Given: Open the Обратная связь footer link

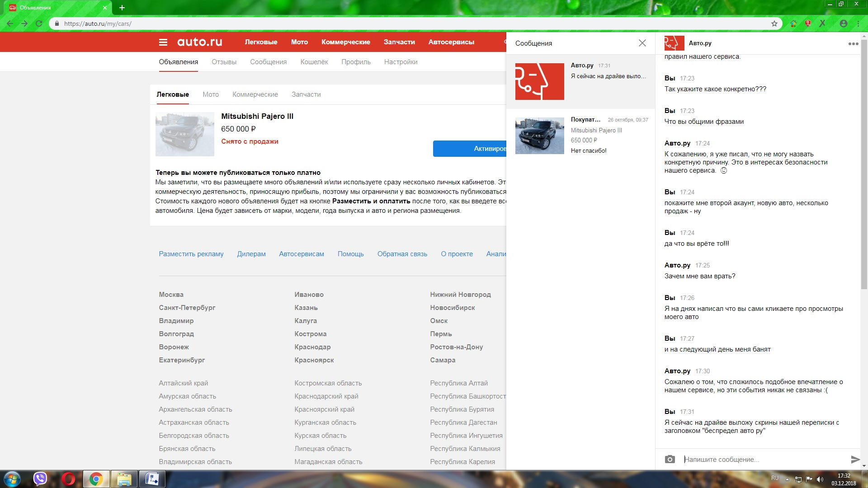Looking at the screenshot, I should pos(402,254).
